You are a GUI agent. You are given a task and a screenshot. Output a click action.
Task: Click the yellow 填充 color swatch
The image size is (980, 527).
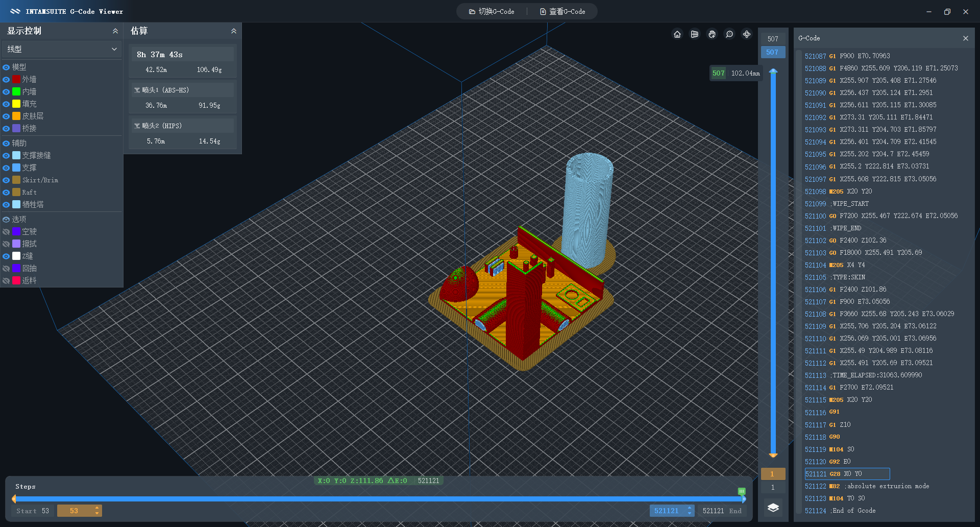(x=16, y=104)
